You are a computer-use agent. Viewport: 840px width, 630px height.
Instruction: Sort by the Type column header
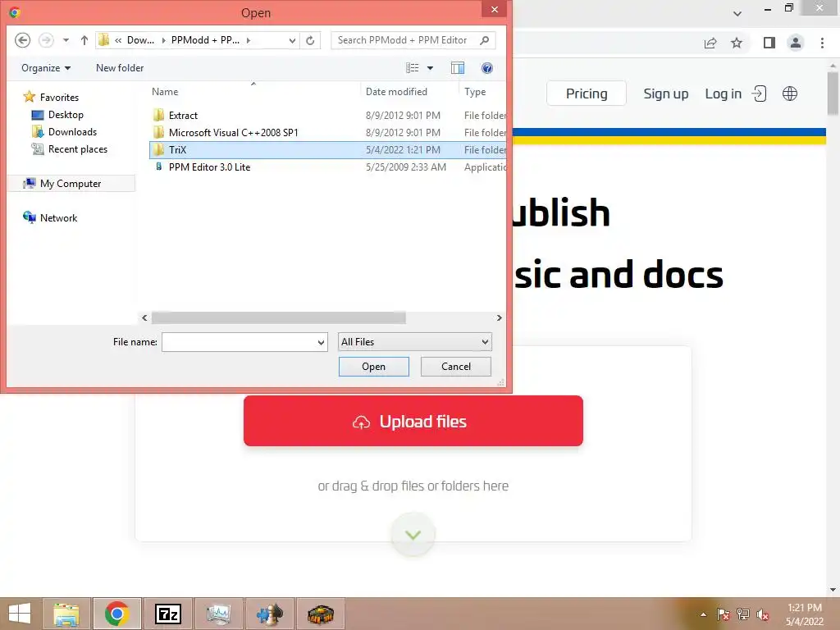click(x=475, y=92)
